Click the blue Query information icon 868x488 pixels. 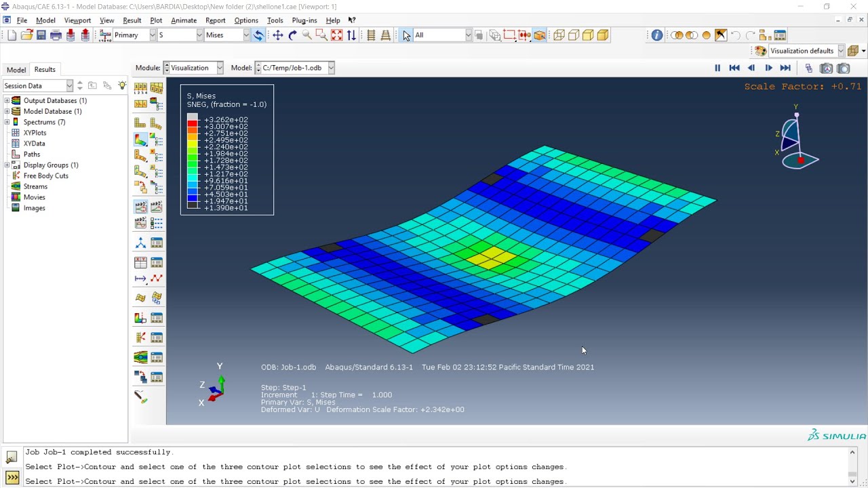coord(657,35)
